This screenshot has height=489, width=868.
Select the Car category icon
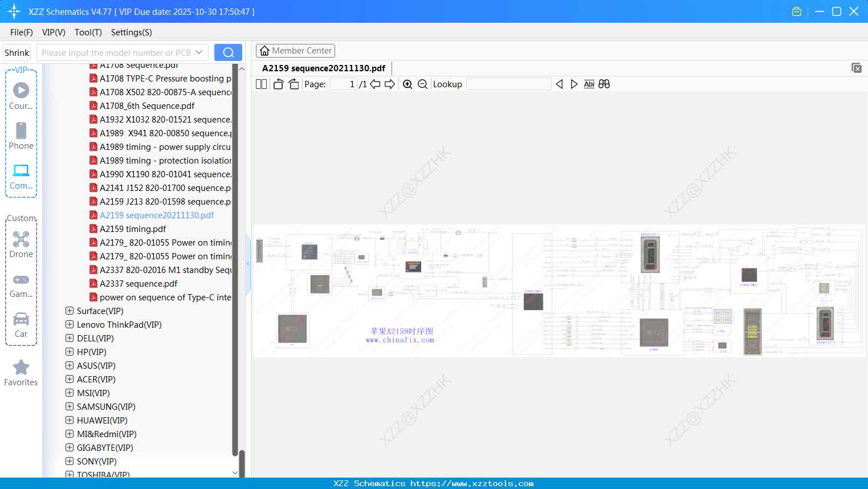coord(21,325)
